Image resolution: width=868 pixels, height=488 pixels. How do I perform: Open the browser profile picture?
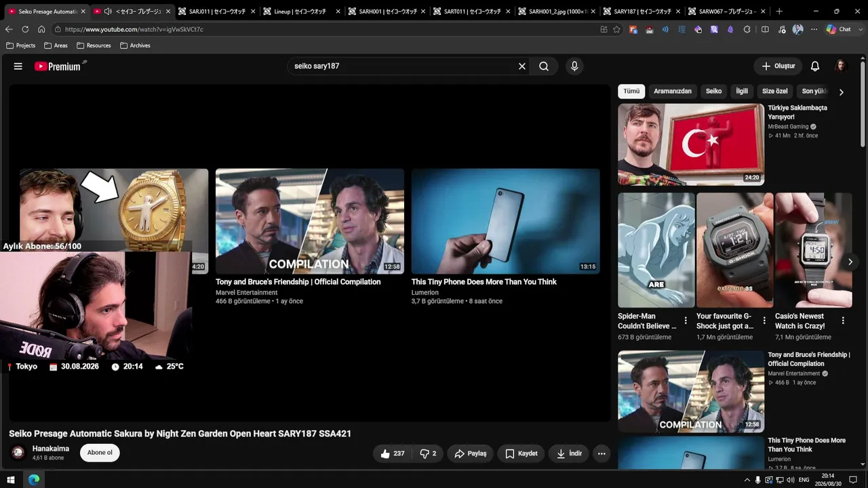click(798, 29)
